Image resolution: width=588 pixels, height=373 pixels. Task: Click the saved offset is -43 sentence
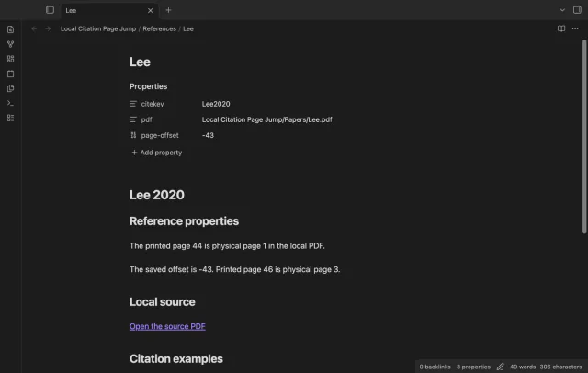point(235,269)
